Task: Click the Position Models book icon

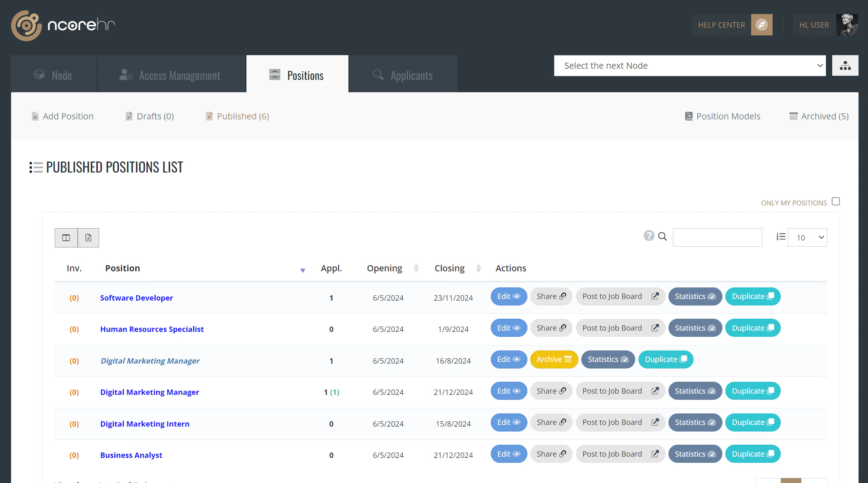Action: click(688, 116)
